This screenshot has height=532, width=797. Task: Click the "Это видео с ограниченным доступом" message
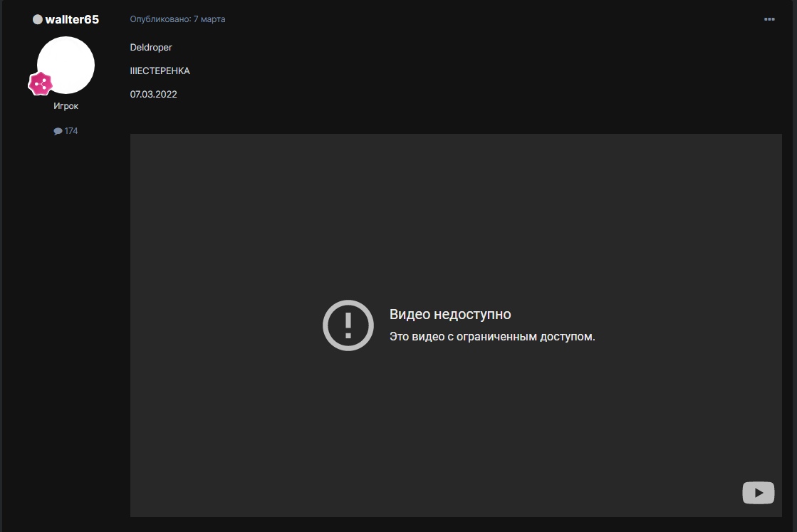492,337
